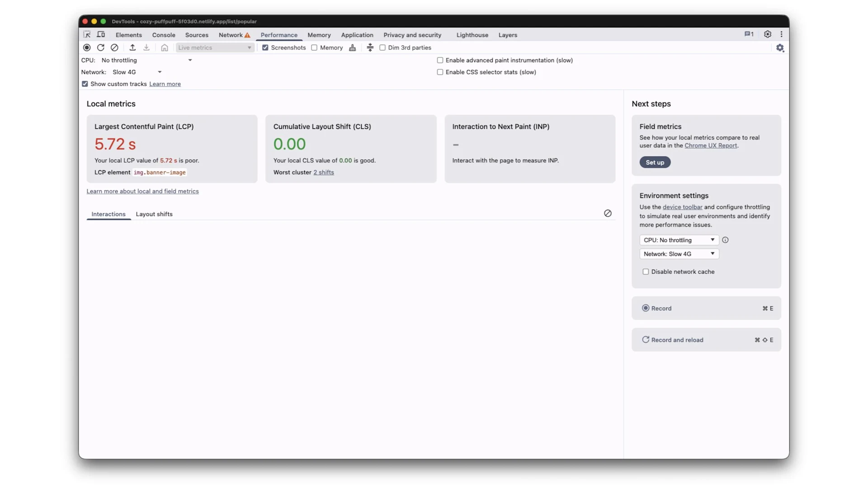This screenshot has width=868, height=488.
Task: Load a saved performance profile
Action: [133, 47]
